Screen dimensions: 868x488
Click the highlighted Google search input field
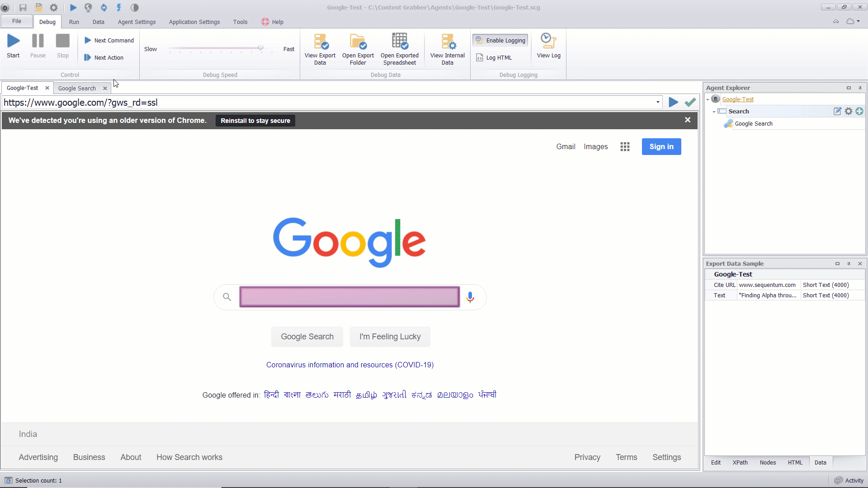pos(349,297)
